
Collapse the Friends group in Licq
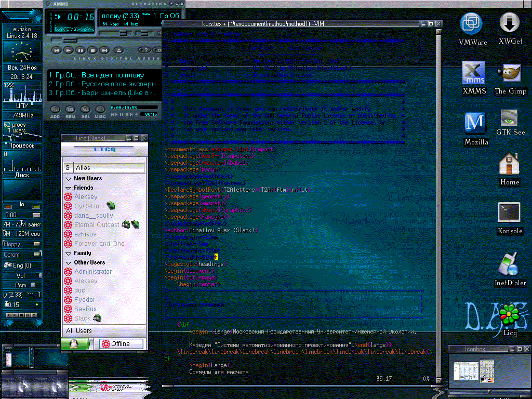(68, 188)
